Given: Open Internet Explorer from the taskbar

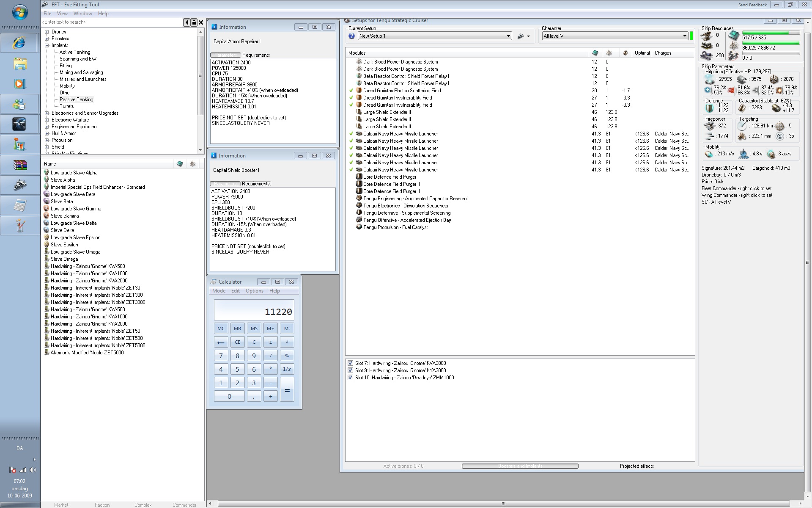Looking at the screenshot, I should point(19,43).
